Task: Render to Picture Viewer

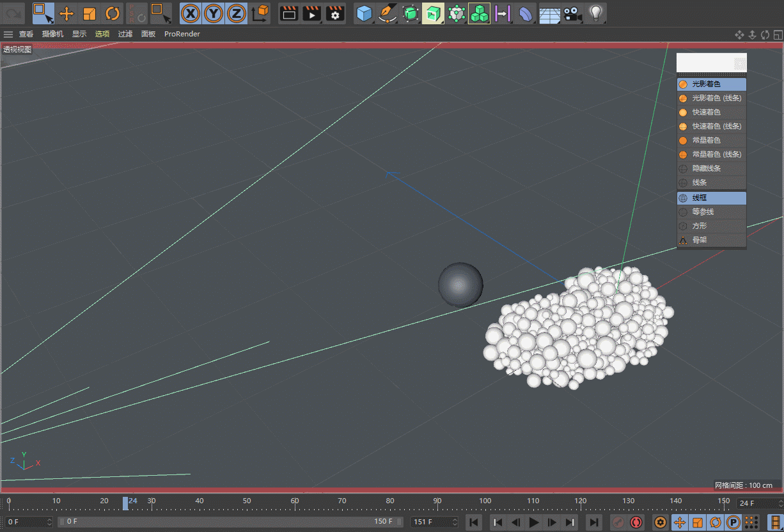Action: 312,13
